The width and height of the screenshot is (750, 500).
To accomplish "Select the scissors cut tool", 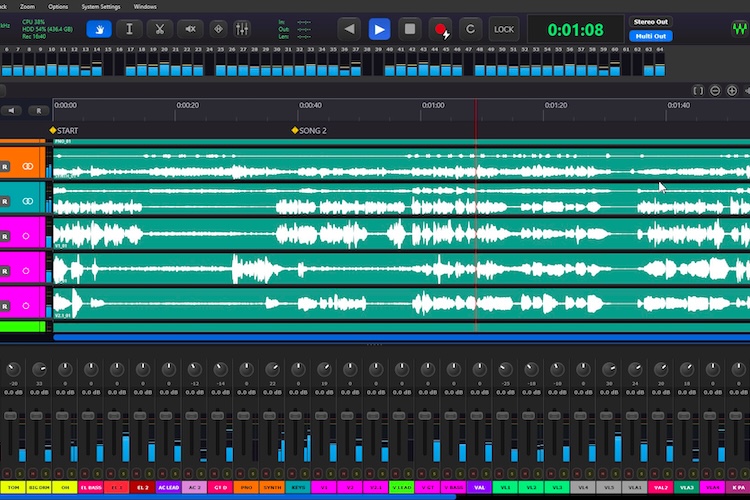I will click(x=159, y=29).
